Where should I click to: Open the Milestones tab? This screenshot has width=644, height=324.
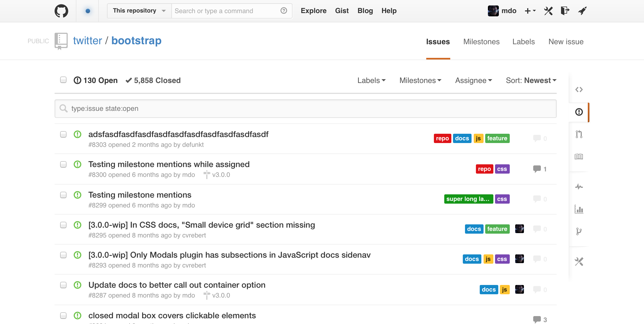[481, 42]
